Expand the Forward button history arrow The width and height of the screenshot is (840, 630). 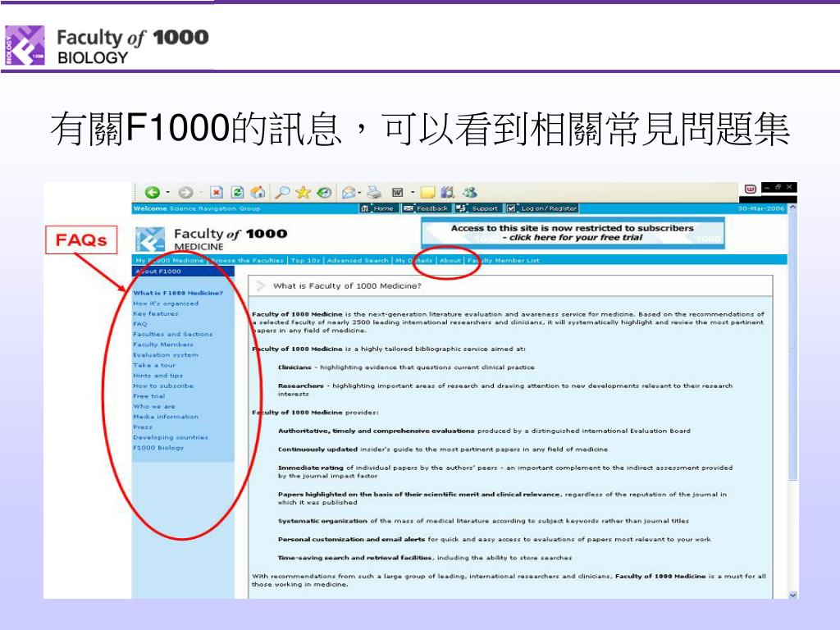pos(200,192)
